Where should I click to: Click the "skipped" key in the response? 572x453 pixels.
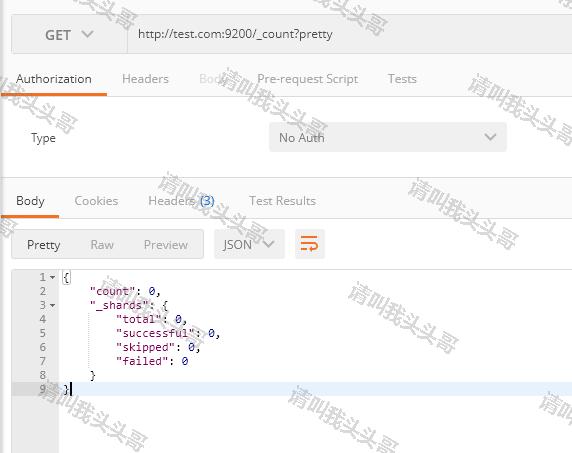146,347
